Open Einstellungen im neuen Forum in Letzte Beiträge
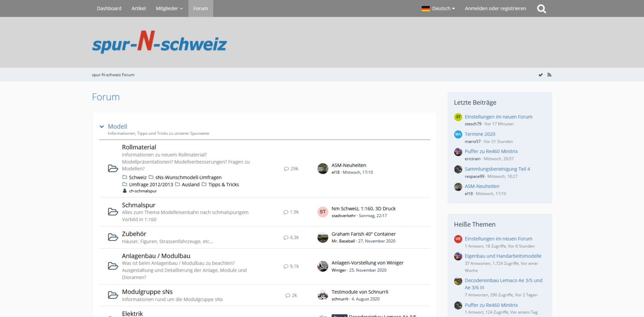Viewport: 644px width, 317px height. tap(499, 117)
